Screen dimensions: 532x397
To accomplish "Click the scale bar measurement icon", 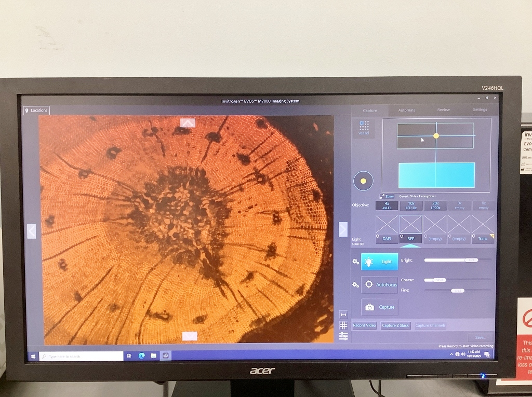I will tap(343, 314).
